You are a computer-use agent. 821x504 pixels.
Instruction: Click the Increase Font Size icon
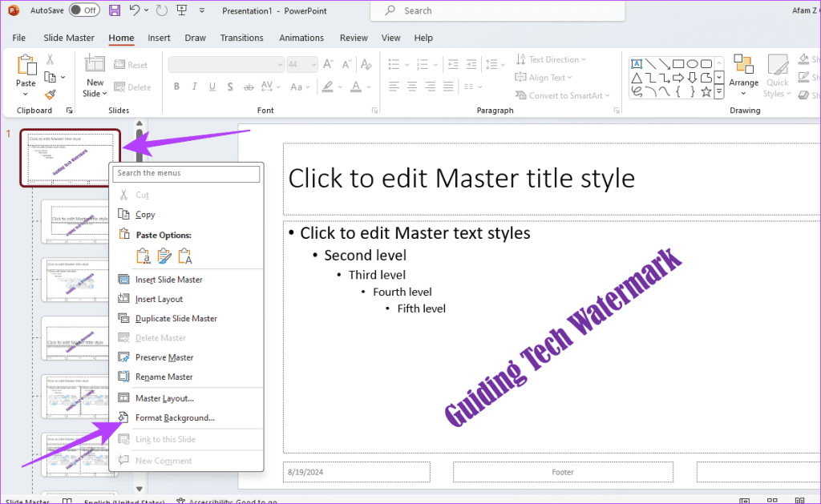click(x=327, y=62)
